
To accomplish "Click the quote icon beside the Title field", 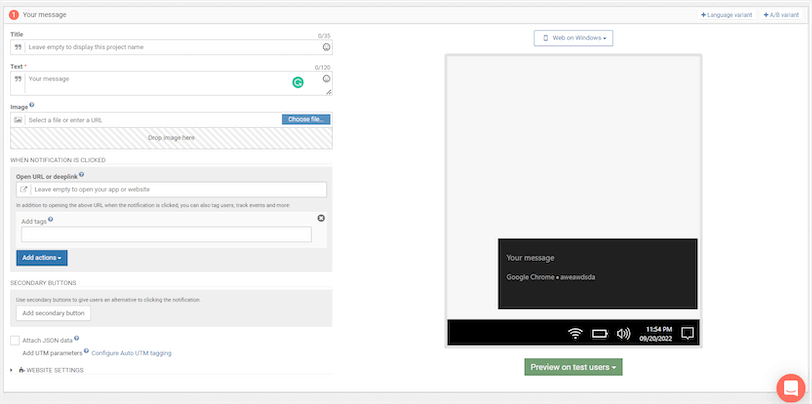I will coord(18,47).
